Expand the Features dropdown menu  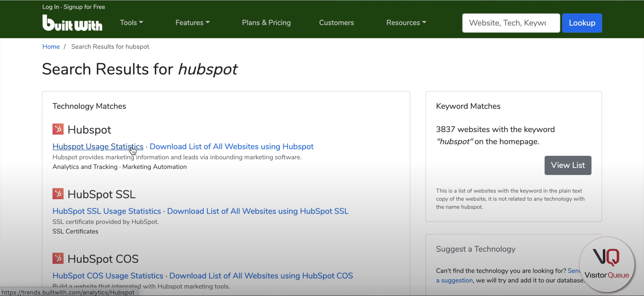click(x=192, y=22)
